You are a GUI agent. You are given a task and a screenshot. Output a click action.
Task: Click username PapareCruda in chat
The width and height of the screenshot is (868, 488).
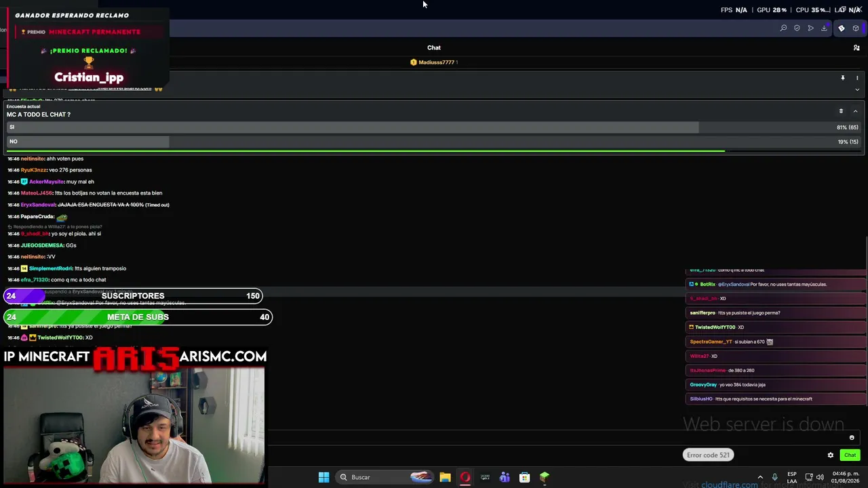(37, 217)
